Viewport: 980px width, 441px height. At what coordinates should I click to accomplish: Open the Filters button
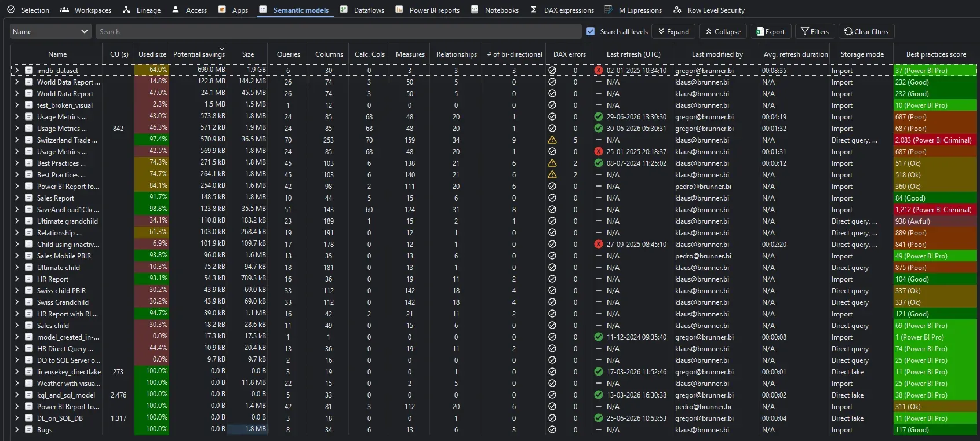coord(814,31)
